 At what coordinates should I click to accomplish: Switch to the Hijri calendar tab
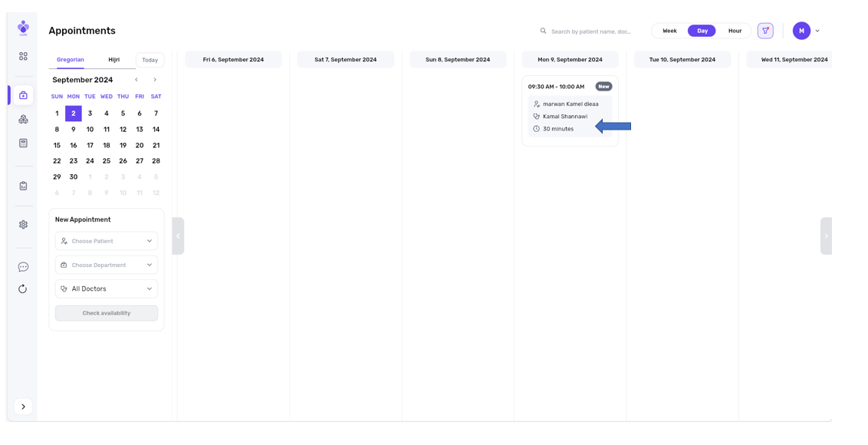tap(113, 60)
